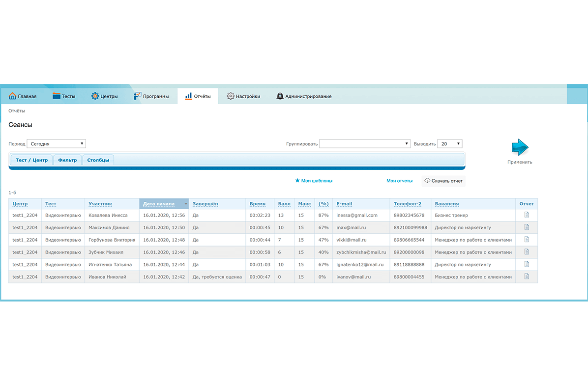
Task: Sort by the Центр column header
Action: click(20, 204)
